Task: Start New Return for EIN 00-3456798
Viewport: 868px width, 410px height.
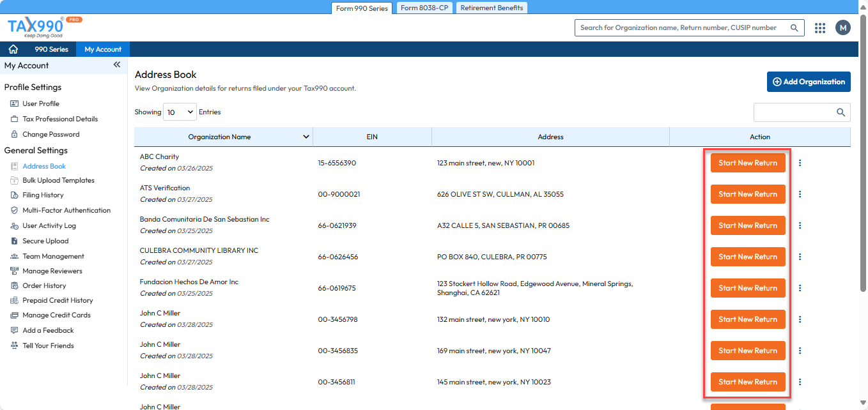Action: tap(748, 319)
